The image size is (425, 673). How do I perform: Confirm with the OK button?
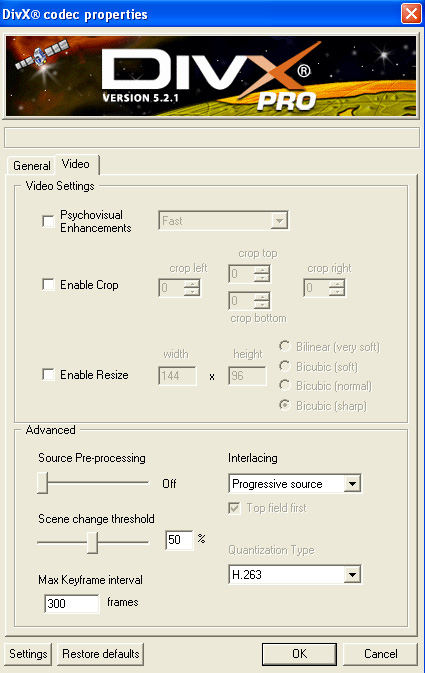pos(299,654)
